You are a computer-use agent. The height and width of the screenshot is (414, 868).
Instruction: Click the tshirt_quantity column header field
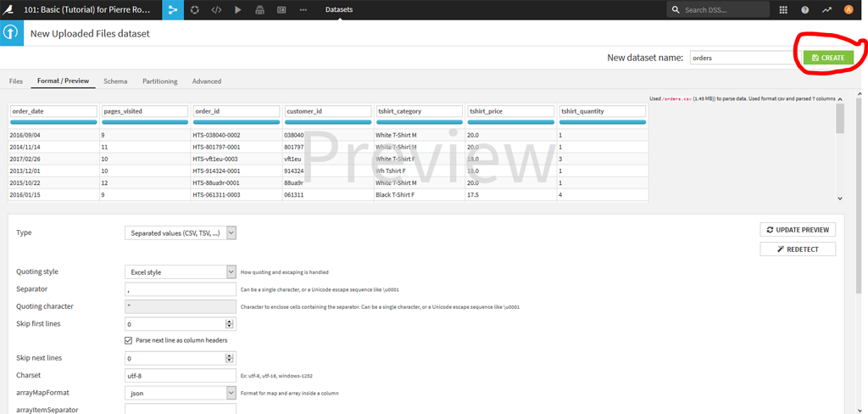(603, 111)
